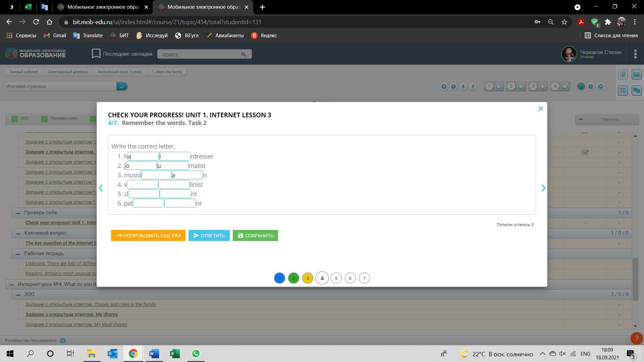The image size is (644, 362).
Task: Open the Итоговая страница dropdown
Action: click(x=122, y=86)
